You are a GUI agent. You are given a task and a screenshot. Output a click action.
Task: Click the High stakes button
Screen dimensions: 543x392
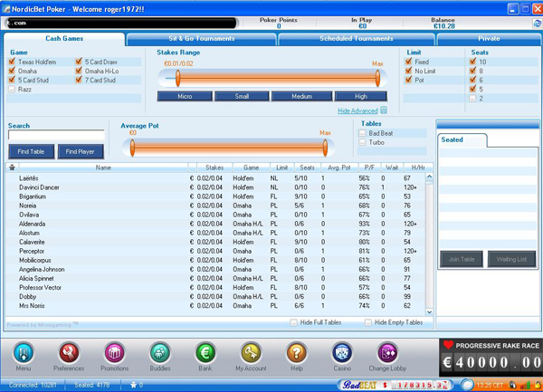pos(361,96)
